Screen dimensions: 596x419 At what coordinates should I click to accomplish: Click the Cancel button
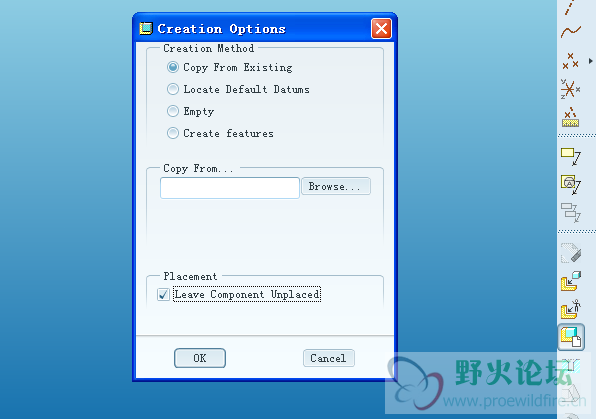click(x=329, y=358)
